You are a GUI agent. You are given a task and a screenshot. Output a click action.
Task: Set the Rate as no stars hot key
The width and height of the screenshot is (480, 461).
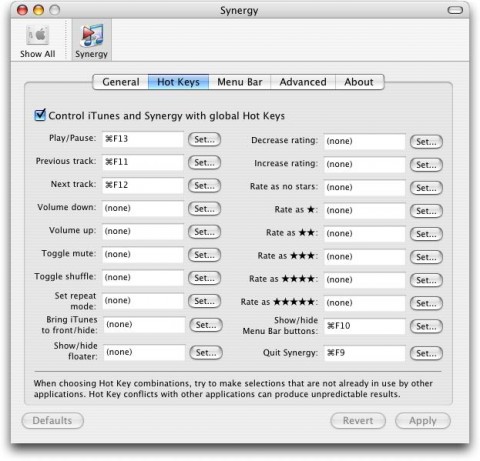[x=426, y=188]
